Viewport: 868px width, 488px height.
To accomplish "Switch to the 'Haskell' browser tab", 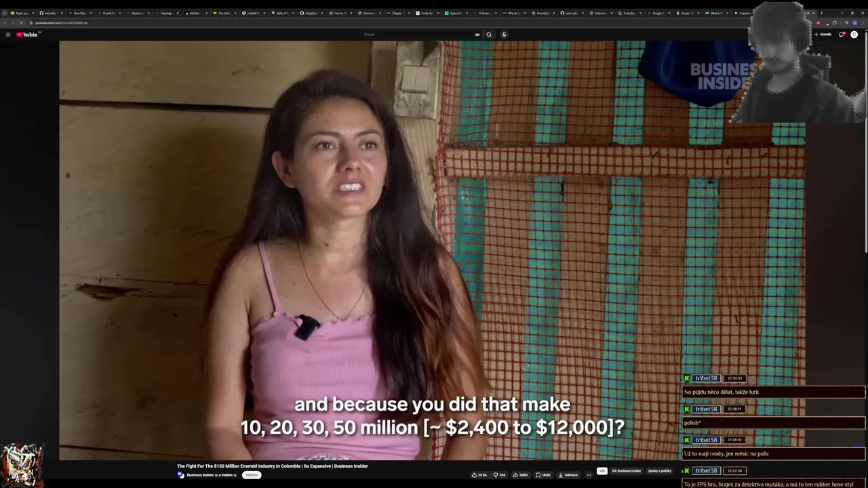I will coord(253,13).
